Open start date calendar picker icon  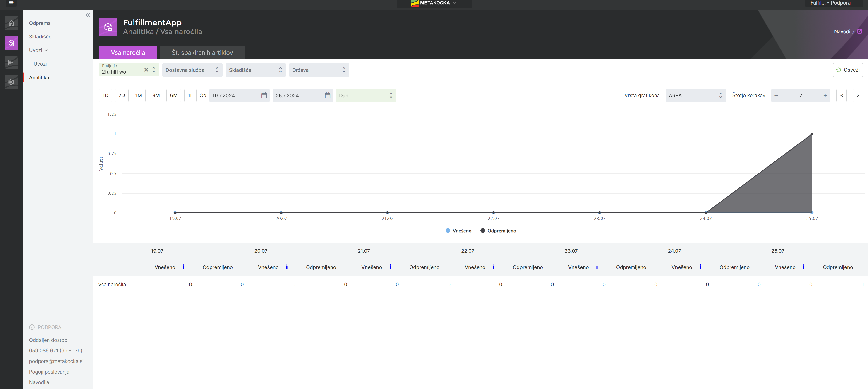pos(264,95)
